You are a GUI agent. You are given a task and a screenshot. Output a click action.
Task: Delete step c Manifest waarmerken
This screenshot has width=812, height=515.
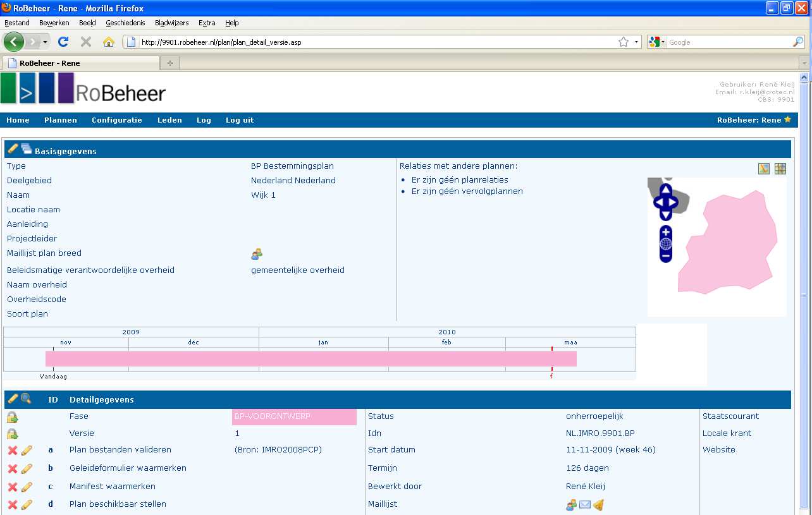coord(12,487)
